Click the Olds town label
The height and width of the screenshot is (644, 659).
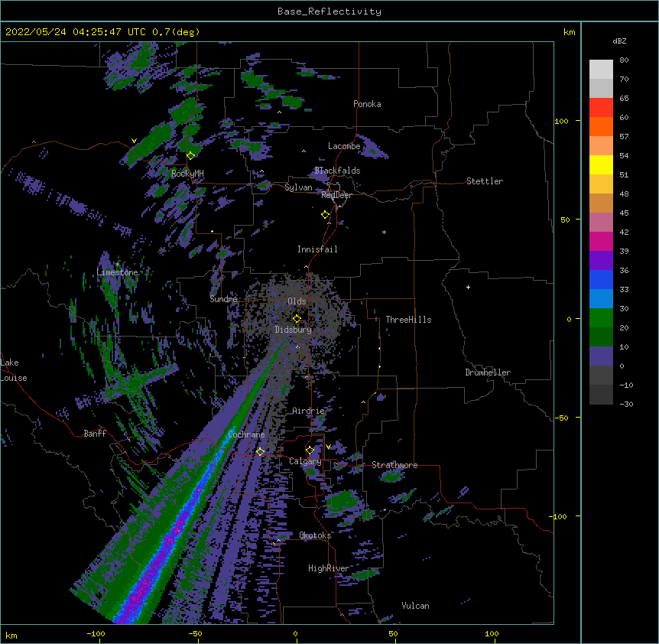[297, 301]
